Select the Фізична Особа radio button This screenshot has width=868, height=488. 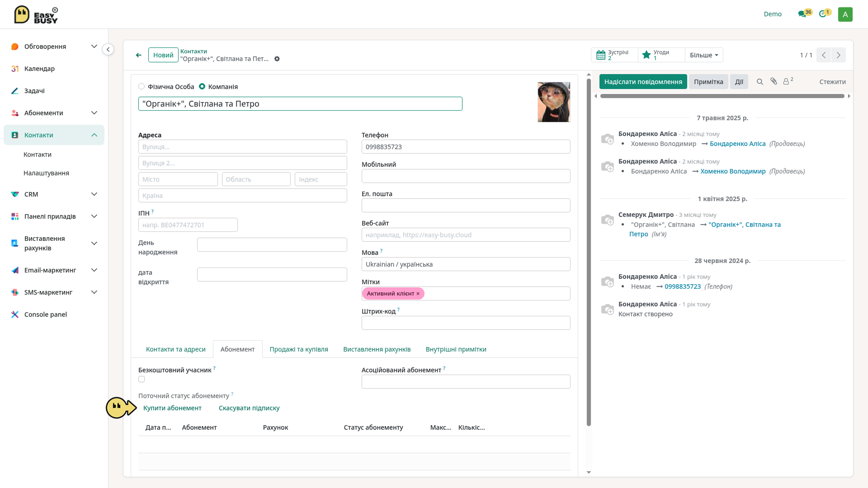(142, 86)
